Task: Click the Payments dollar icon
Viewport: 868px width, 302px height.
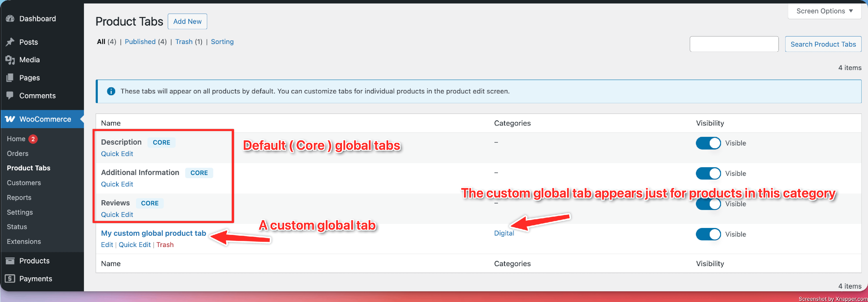Action: [x=10, y=279]
